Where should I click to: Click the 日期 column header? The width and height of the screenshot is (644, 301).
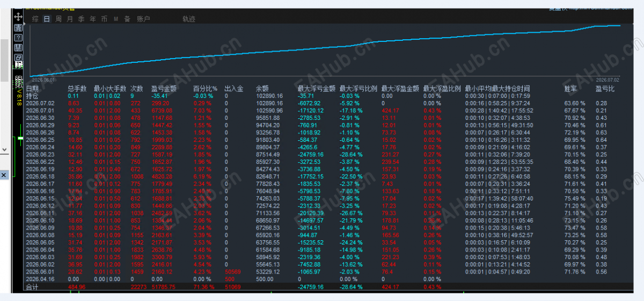(x=32, y=89)
